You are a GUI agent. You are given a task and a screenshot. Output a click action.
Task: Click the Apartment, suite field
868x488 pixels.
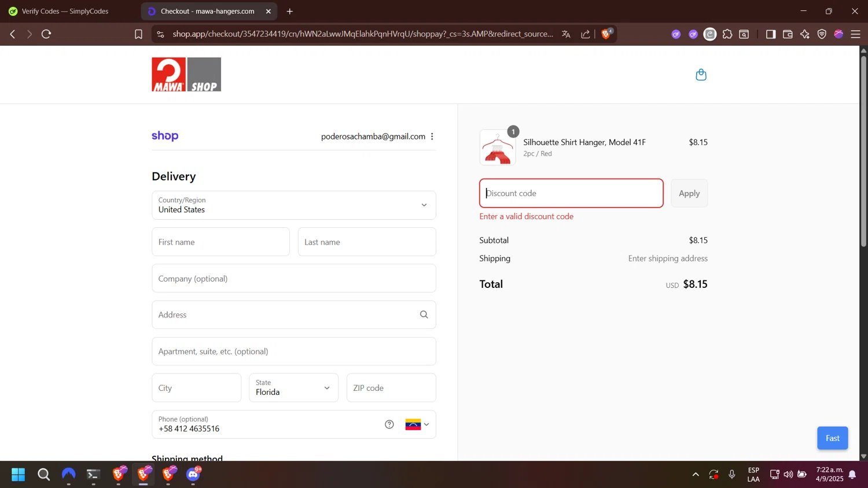(x=294, y=351)
